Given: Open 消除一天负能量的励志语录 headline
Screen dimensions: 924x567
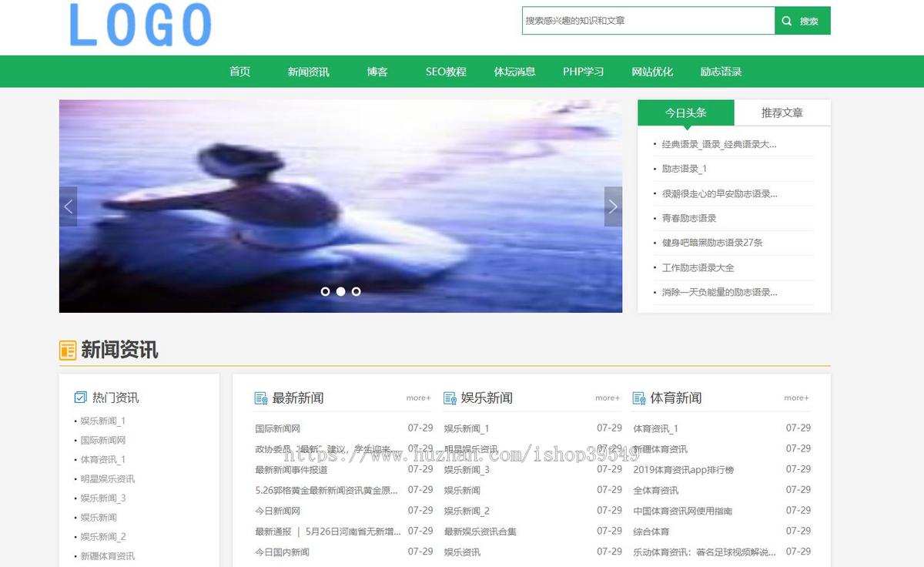Looking at the screenshot, I should (719, 292).
